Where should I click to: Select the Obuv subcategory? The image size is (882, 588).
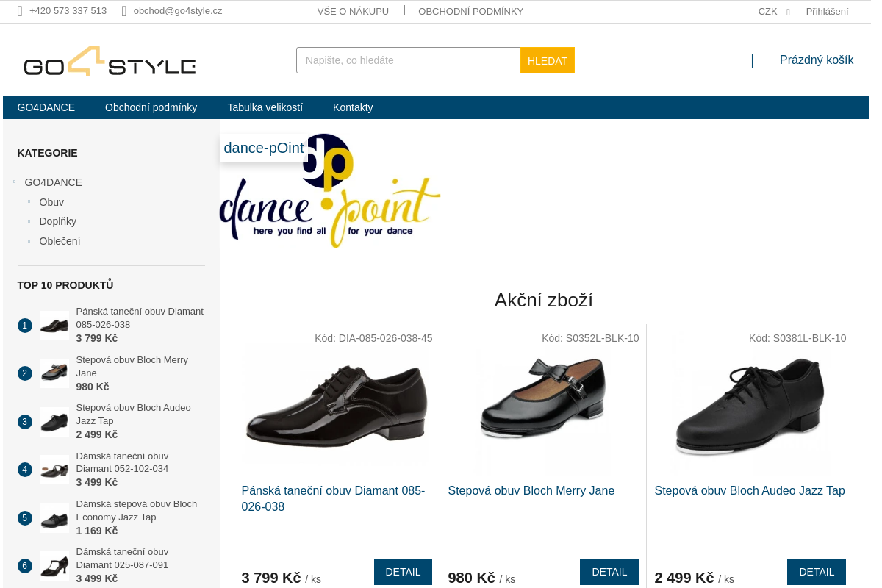pyautogui.click(x=51, y=202)
